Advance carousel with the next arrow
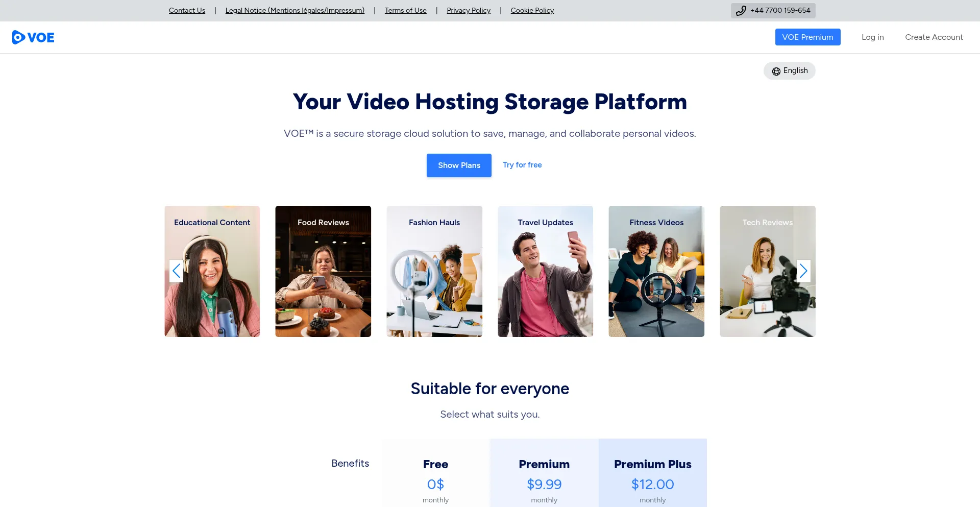 click(803, 271)
